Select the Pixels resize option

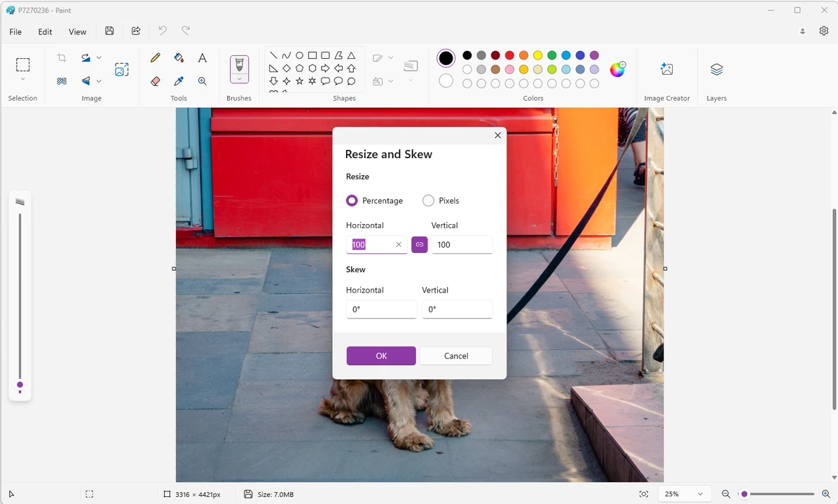pos(428,201)
